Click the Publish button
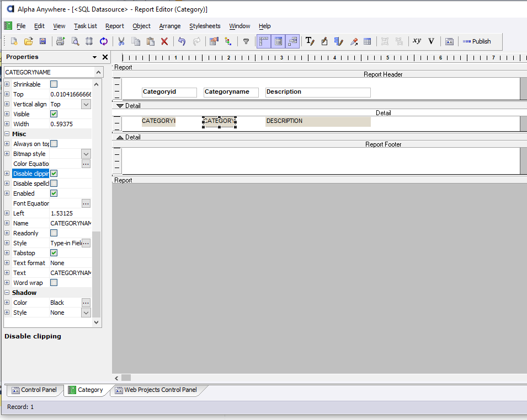Viewport: 527px width, 420px height. [x=477, y=41]
